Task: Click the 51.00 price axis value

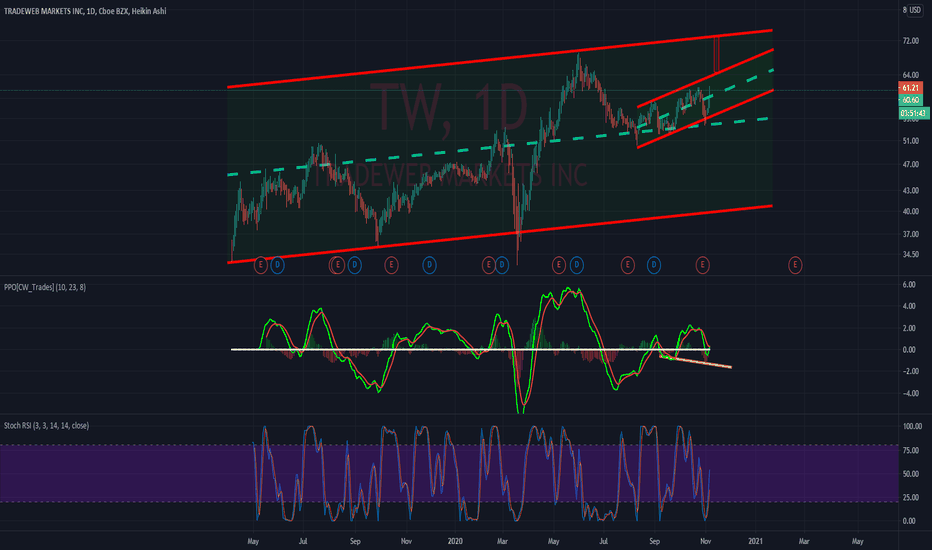Action: 911,141
